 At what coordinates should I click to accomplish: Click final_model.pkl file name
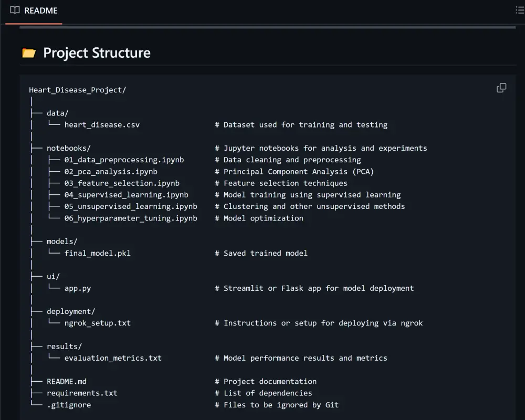pyautogui.click(x=98, y=253)
